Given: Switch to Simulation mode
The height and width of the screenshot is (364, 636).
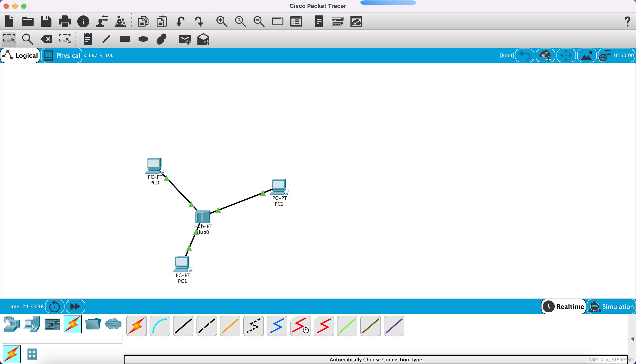Looking at the screenshot, I should tap(611, 306).
